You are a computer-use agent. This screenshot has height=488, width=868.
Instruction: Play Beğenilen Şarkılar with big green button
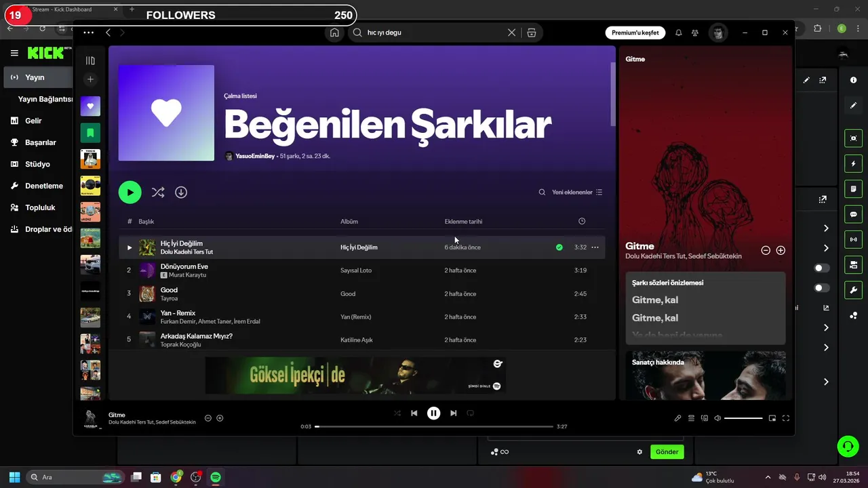(x=130, y=192)
